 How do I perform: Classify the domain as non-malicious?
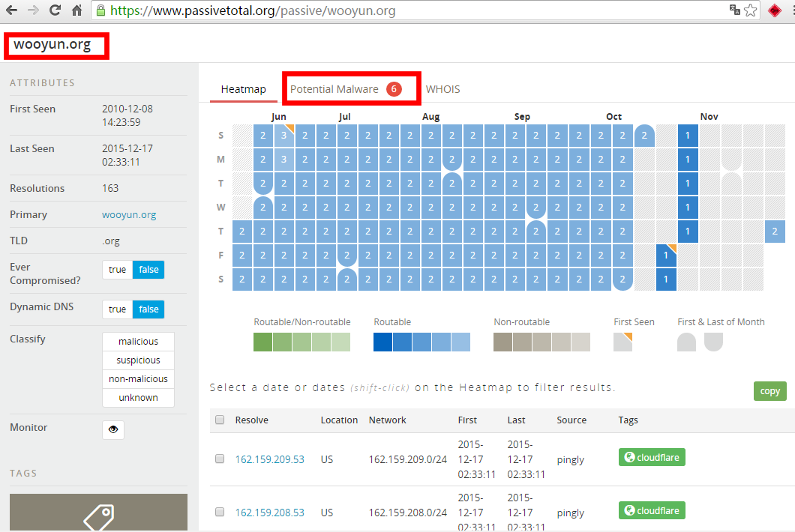tap(139, 379)
